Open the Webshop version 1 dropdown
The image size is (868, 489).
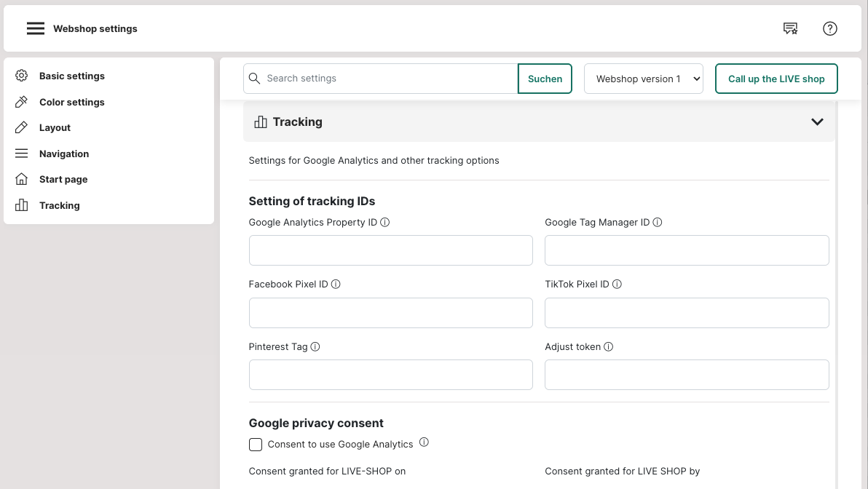pyautogui.click(x=644, y=79)
